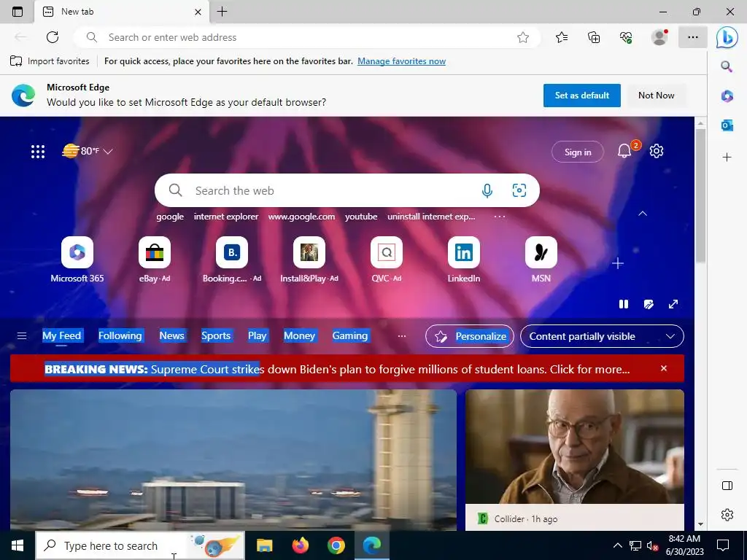Dismiss default browser prompt with Not Now
This screenshot has height=560, width=747.
pyautogui.click(x=656, y=96)
